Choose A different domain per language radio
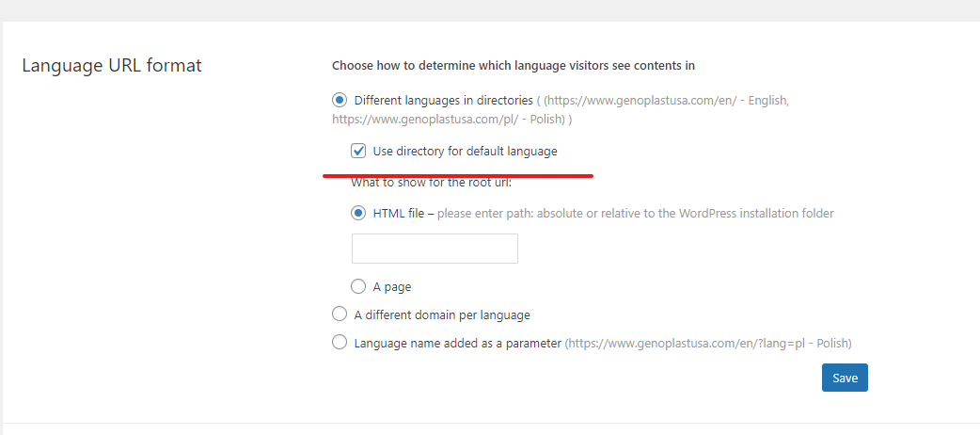 [340, 314]
